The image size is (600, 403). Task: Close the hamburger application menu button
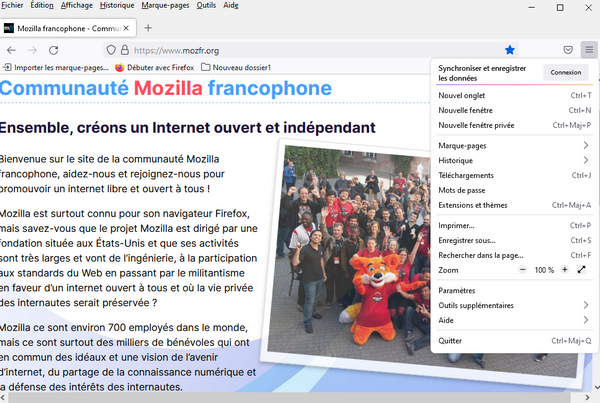pos(589,50)
